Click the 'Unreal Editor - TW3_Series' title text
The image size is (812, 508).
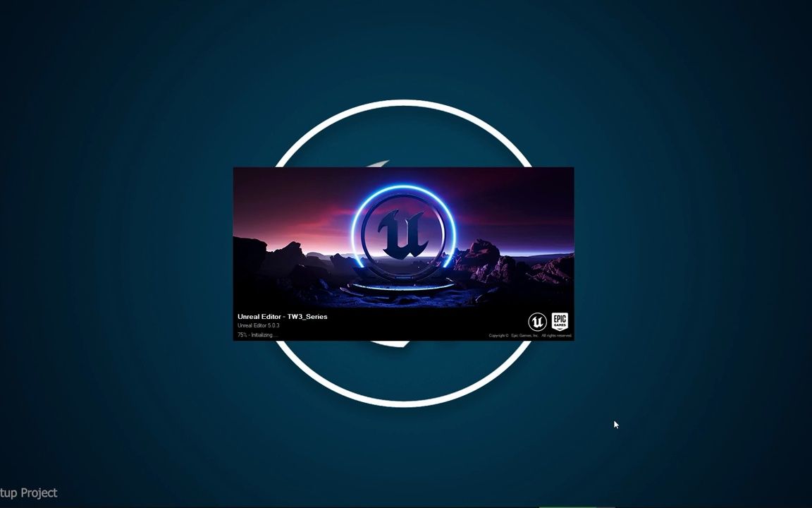[x=282, y=317]
